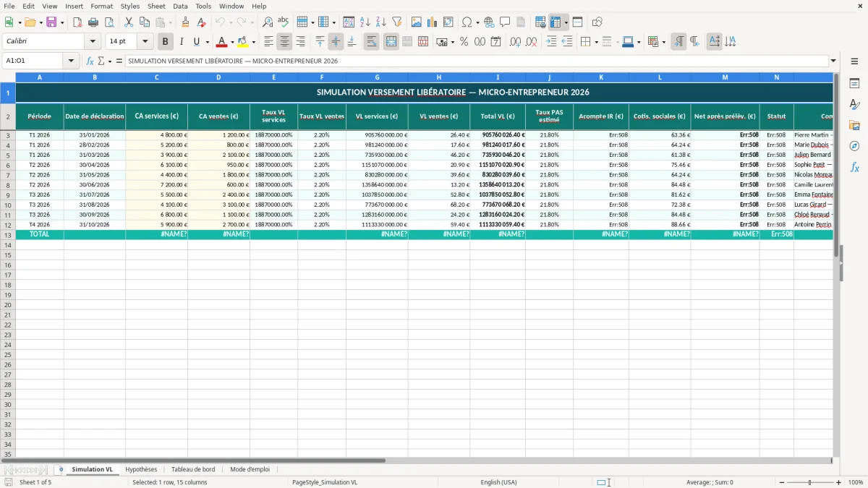Open the Font Name dropdown arrow
The width and height of the screenshot is (868, 488).
click(x=92, y=42)
